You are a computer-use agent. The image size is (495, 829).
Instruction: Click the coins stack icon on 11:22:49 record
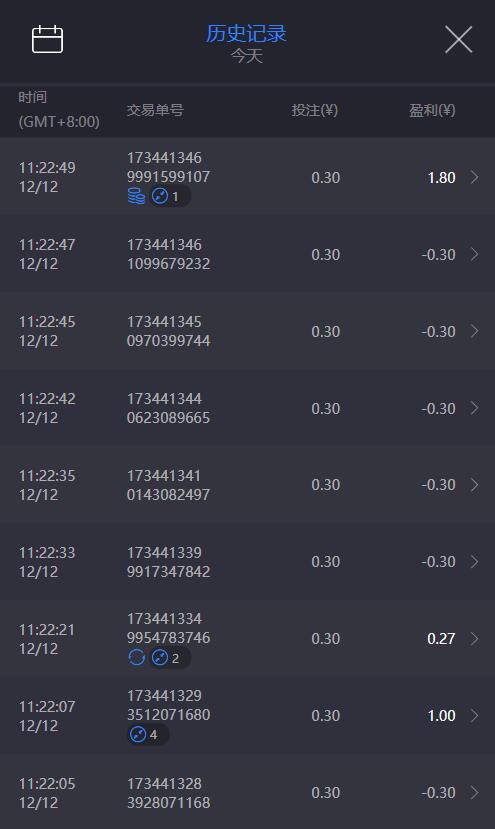pos(136,196)
